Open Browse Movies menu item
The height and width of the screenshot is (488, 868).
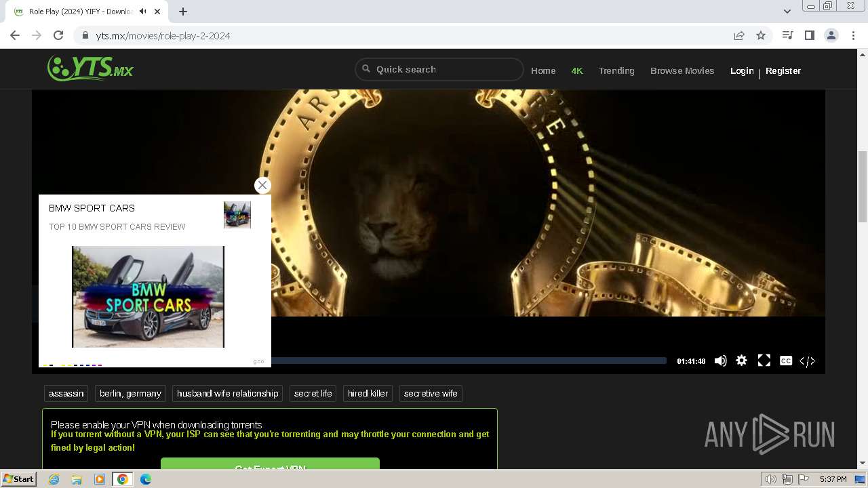click(x=682, y=70)
